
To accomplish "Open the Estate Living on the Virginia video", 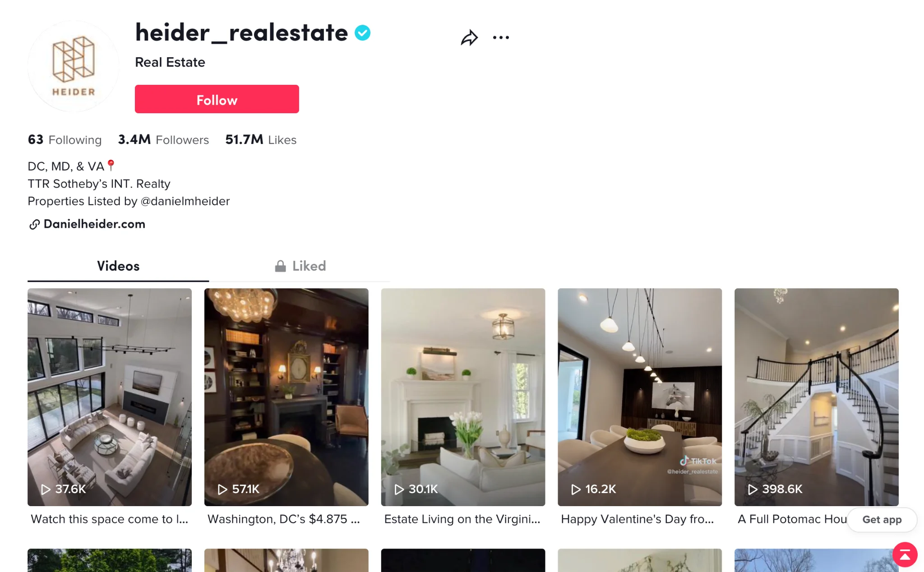I will (x=463, y=397).
